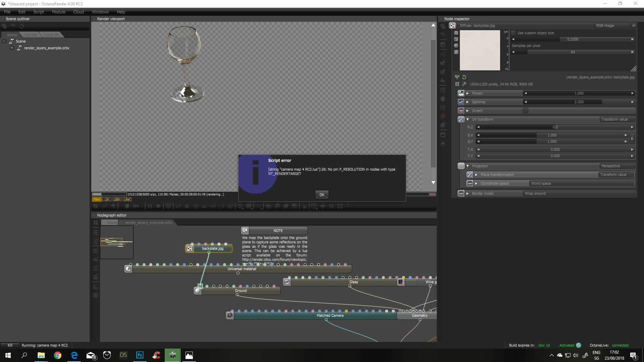Toggle the S.X/S.Y aspect lock

[x=632, y=138]
